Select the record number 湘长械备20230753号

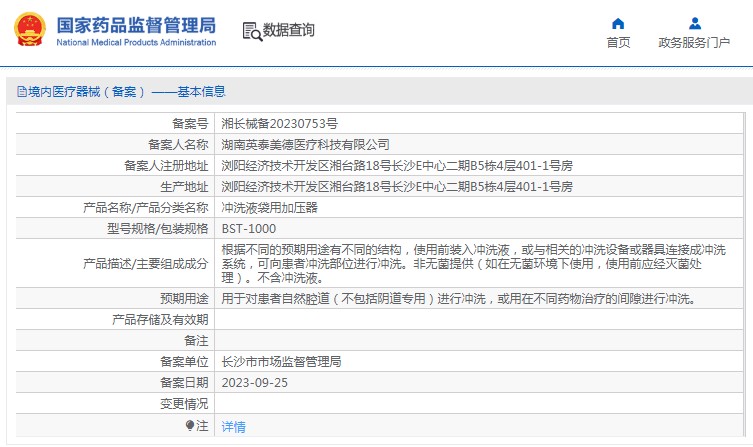tap(279, 123)
